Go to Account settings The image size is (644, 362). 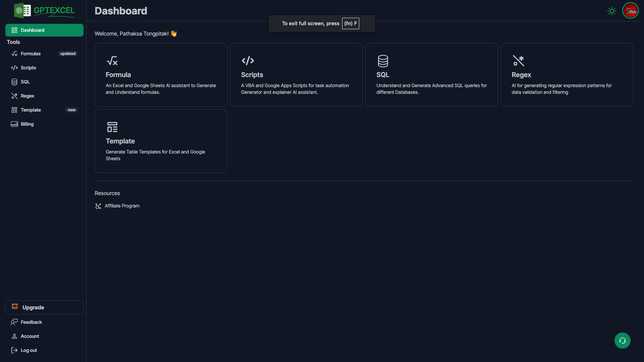[x=30, y=336]
